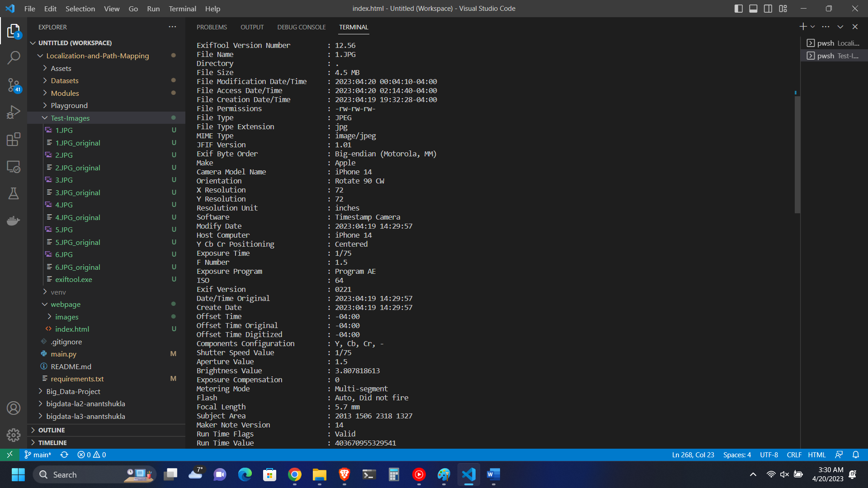The width and height of the screenshot is (868, 488).
Task: Change the UTF-8 encoding in the status bar
Action: click(x=769, y=455)
